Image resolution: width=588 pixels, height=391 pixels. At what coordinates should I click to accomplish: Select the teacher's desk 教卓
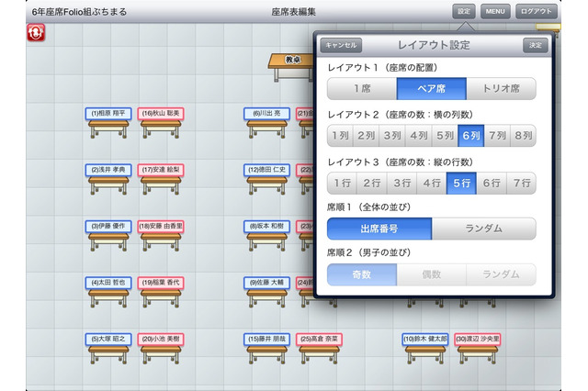[291, 67]
